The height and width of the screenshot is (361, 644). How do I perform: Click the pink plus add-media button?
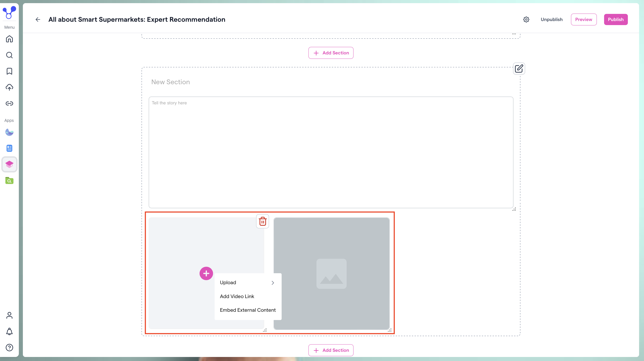pyautogui.click(x=206, y=273)
